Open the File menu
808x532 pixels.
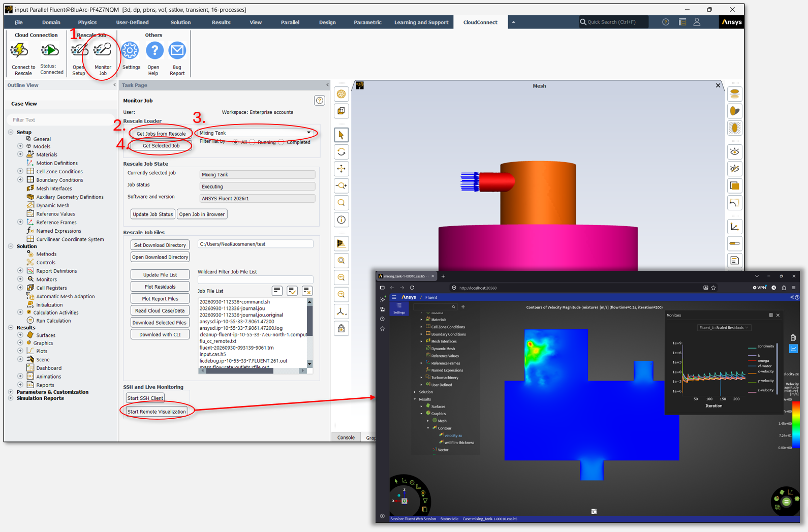pos(19,22)
